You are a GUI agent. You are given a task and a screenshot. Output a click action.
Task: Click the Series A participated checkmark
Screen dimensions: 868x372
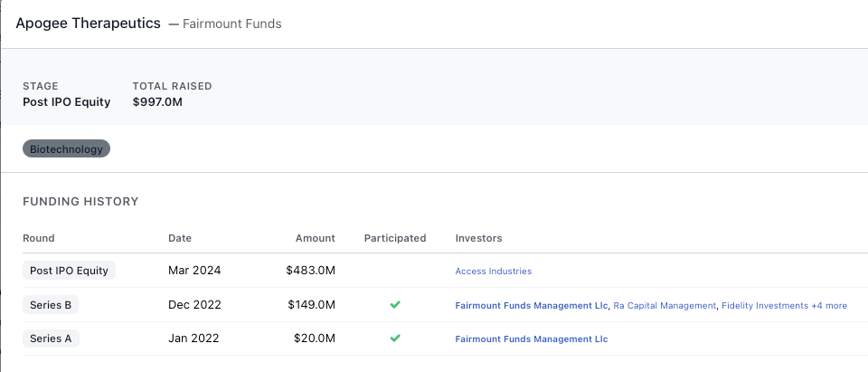click(x=395, y=339)
